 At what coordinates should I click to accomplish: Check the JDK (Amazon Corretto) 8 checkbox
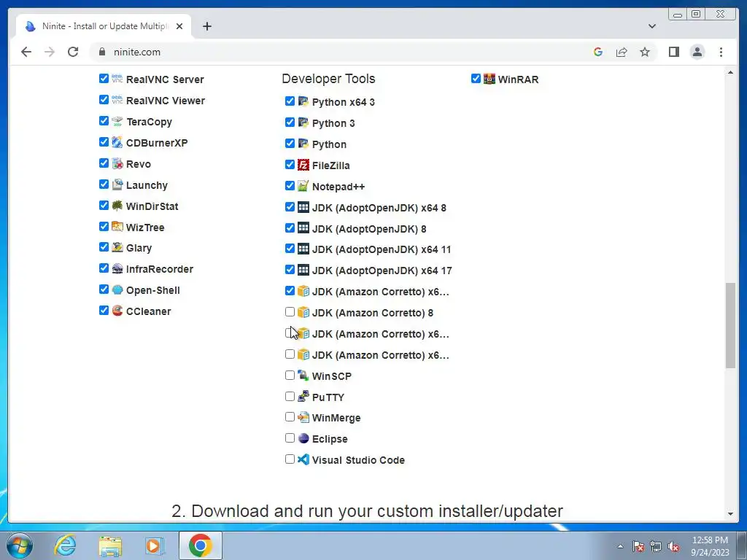click(290, 312)
